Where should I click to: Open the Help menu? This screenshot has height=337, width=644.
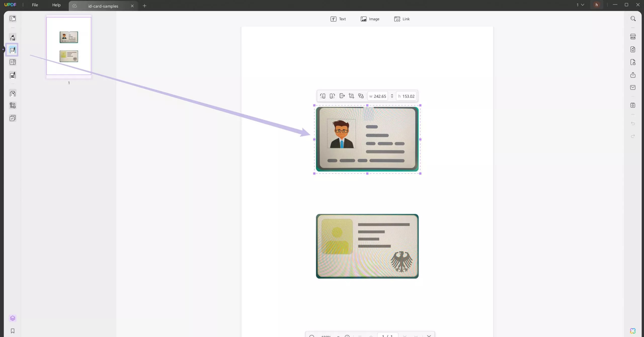point(56,5)
